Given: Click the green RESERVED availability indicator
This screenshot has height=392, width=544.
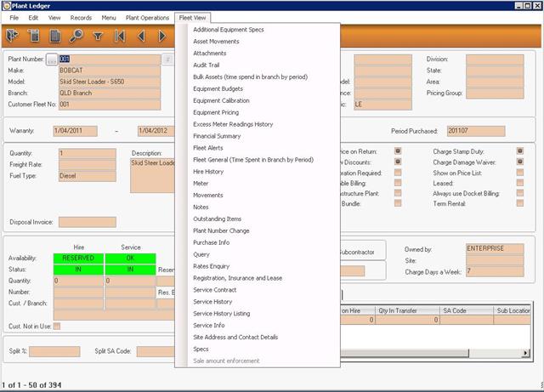Looking at the screenshot, I should 77,258.
